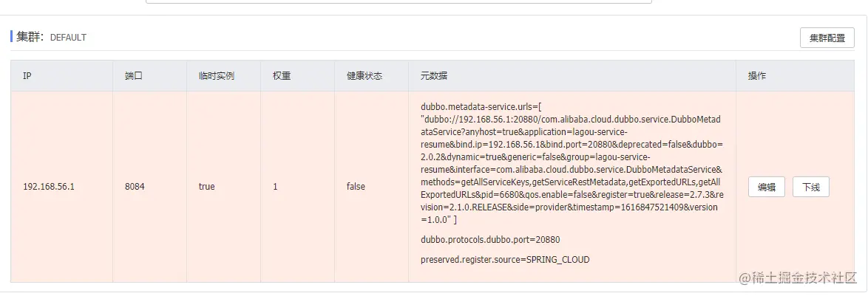Open the 集群配置 cluster configuration button
The height and width of the screenshot is (296, 868).
827,38
